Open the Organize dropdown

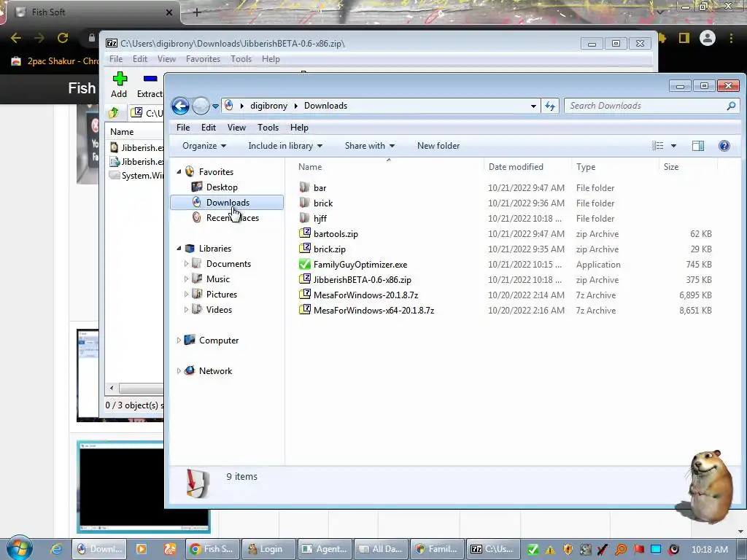pos(204,146)
